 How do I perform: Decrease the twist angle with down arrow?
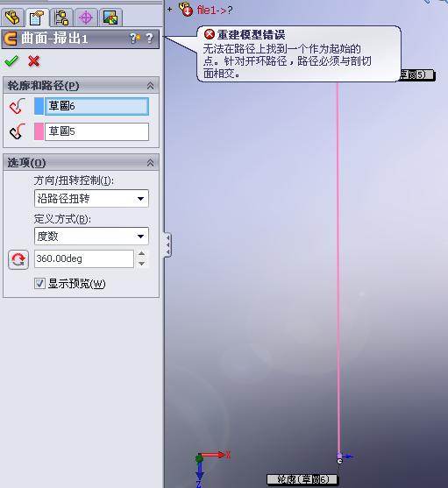pos(142,264)
